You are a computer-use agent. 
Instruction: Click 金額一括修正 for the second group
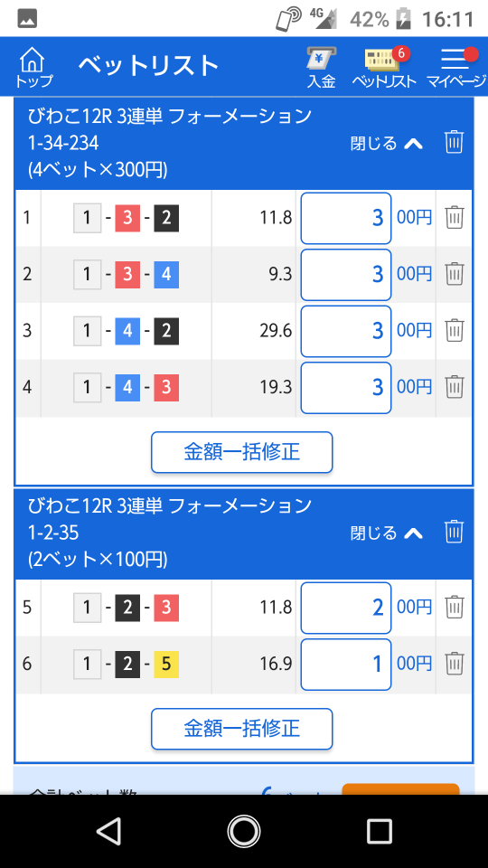[x=242, y=729]
